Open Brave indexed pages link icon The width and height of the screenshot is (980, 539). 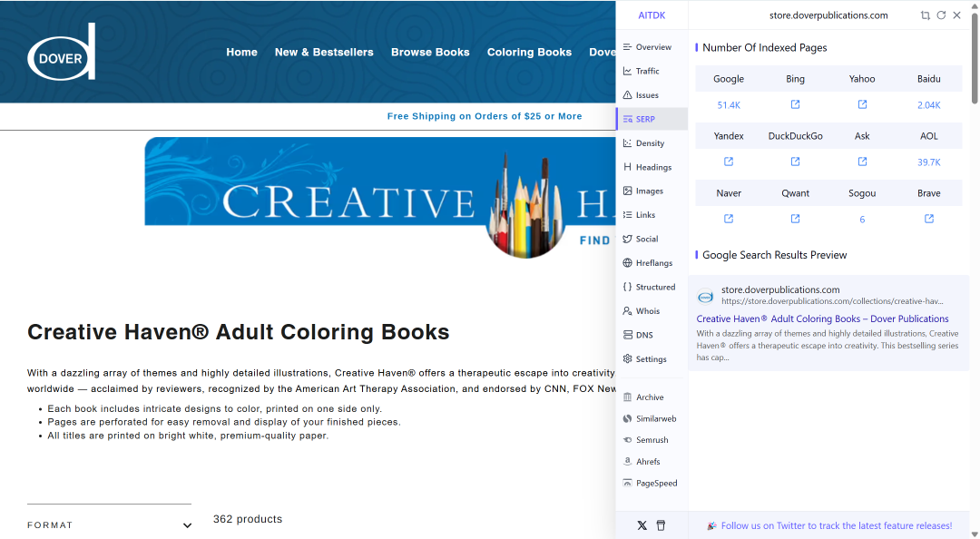[x=929, y=218]
